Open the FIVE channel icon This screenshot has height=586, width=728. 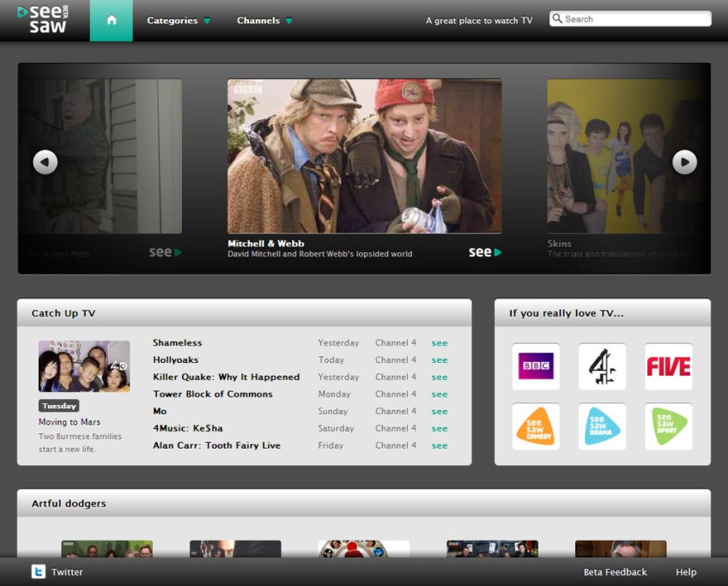click(x=667, y=367)
